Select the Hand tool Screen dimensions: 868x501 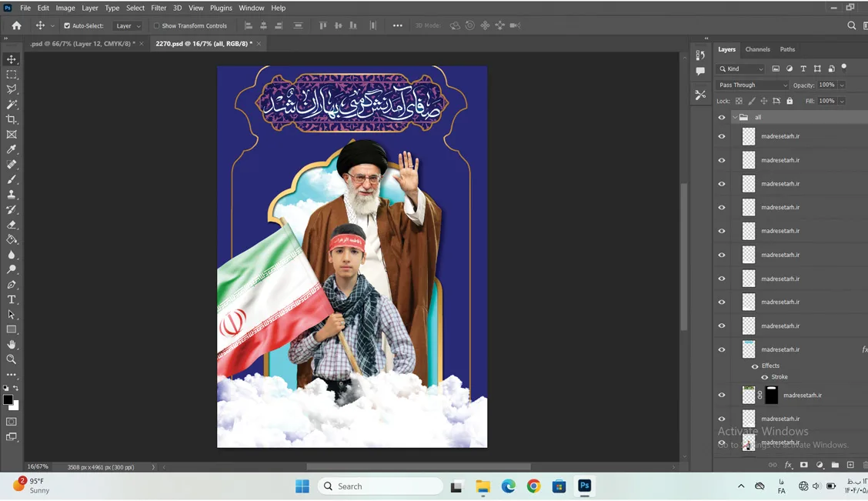(x=11, y=344)
